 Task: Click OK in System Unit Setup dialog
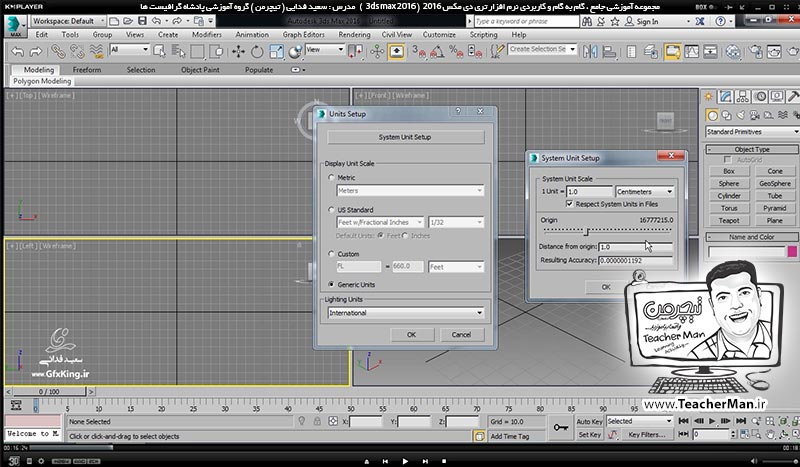[x=606, y=287]
